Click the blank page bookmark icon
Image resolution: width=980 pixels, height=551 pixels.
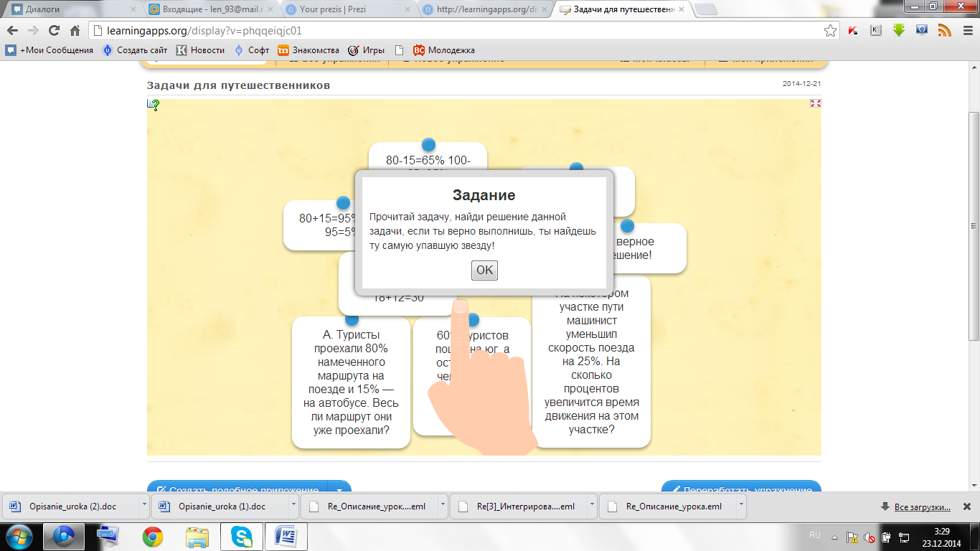point(399,50)
